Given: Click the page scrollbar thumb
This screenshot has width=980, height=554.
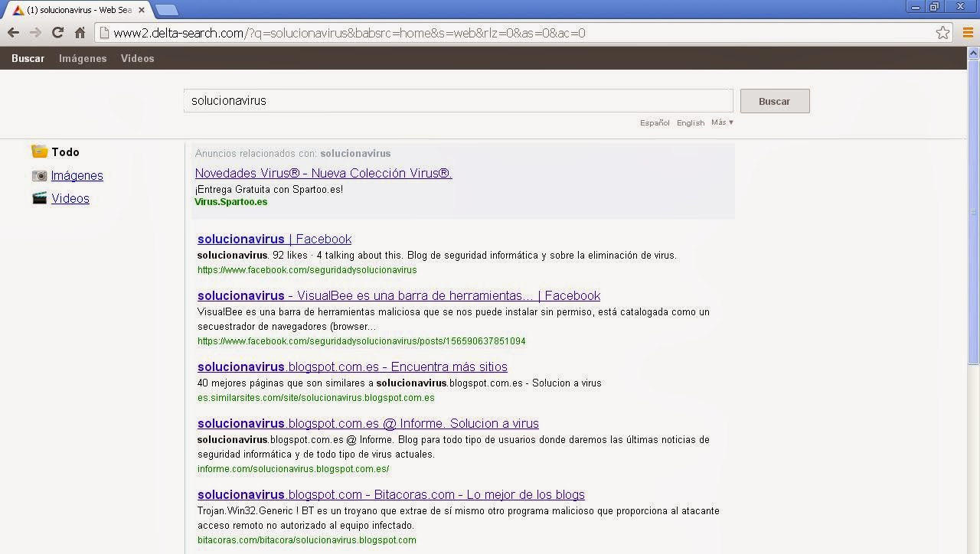Looking at the screenshot, I should (x=974, y=212).
